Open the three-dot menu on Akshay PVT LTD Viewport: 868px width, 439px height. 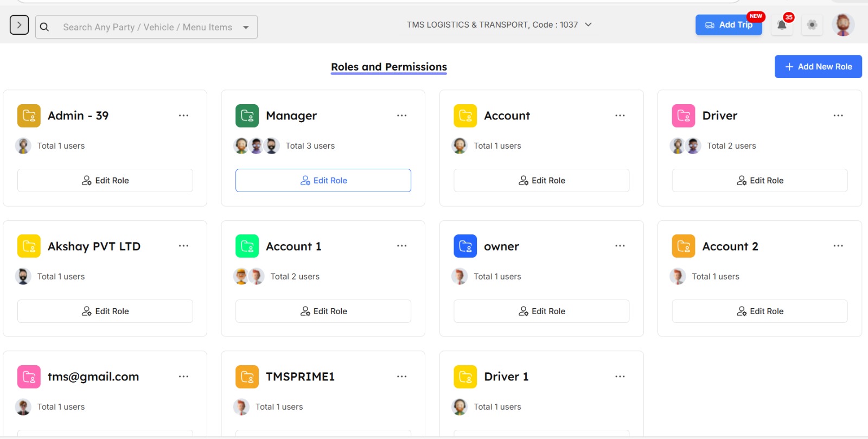[x=183, y=246]
